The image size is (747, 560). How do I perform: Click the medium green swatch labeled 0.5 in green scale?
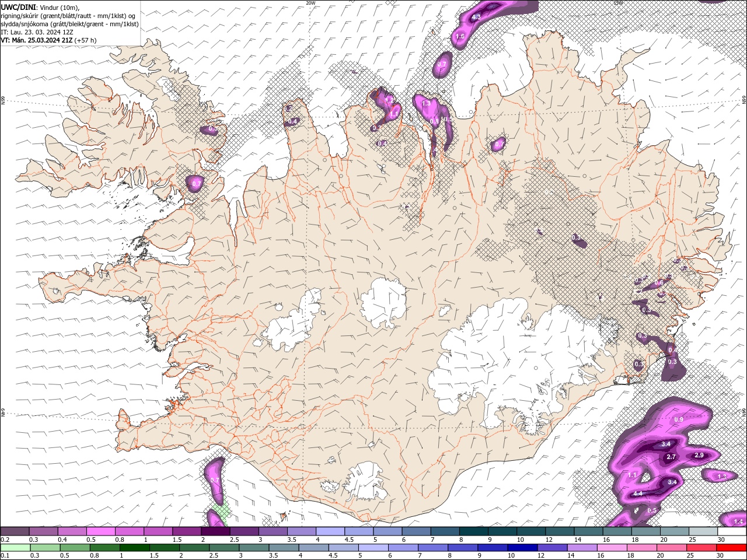coord(75,547)
